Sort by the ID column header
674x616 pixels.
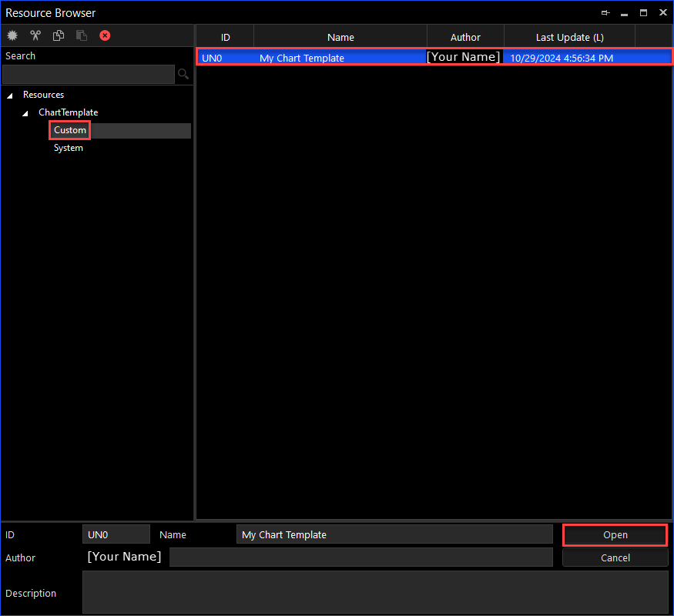click(x=225, y=38)
